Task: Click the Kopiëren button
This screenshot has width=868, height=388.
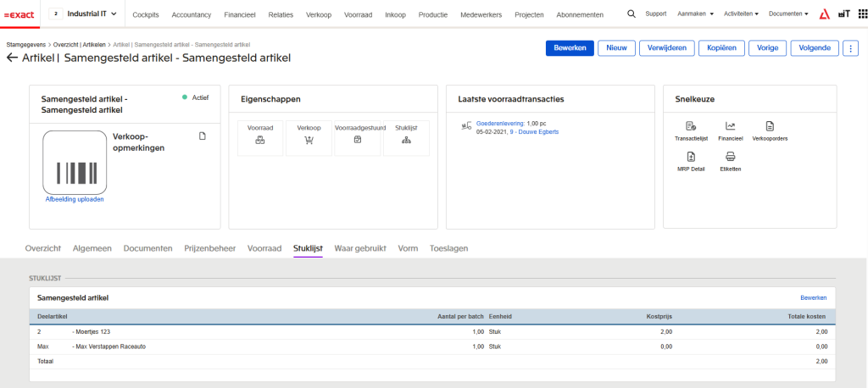Action: pyautogui.click(x=722, y=48)
